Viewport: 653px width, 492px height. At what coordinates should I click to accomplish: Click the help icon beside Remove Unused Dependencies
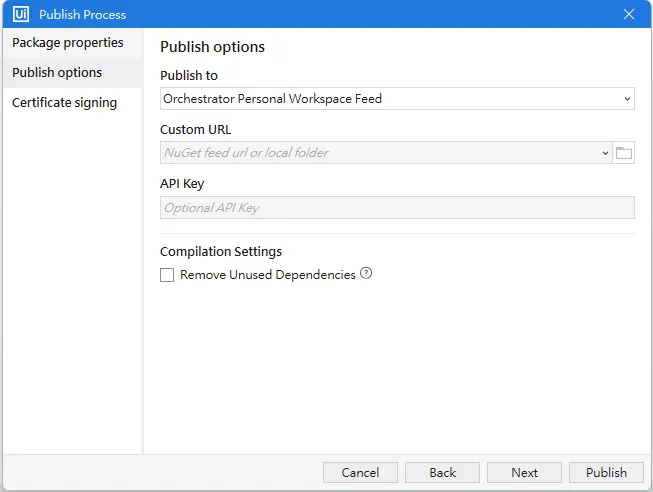click(366, 274)
